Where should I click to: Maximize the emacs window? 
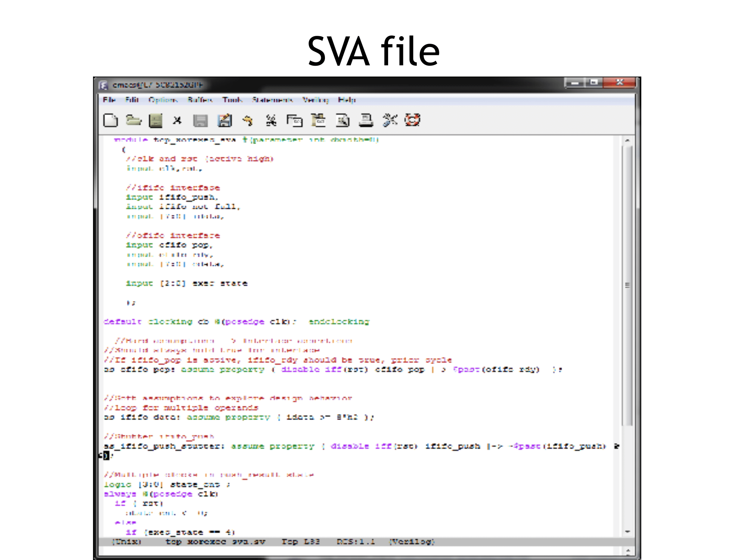tap(594, 82)
